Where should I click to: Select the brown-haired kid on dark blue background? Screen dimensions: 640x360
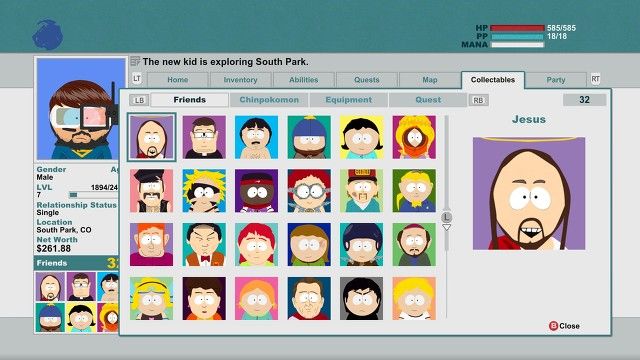309,244
